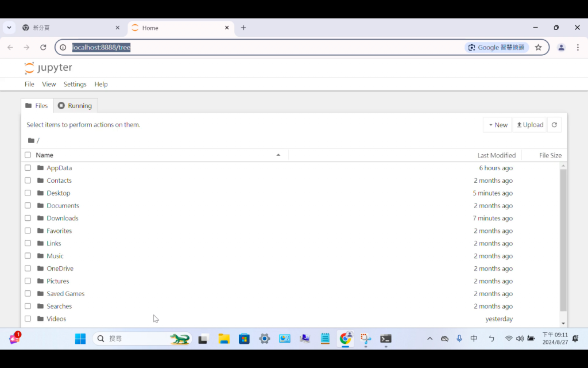
Task: View site information icon in address bar
Action: click(x=63, y=47)
